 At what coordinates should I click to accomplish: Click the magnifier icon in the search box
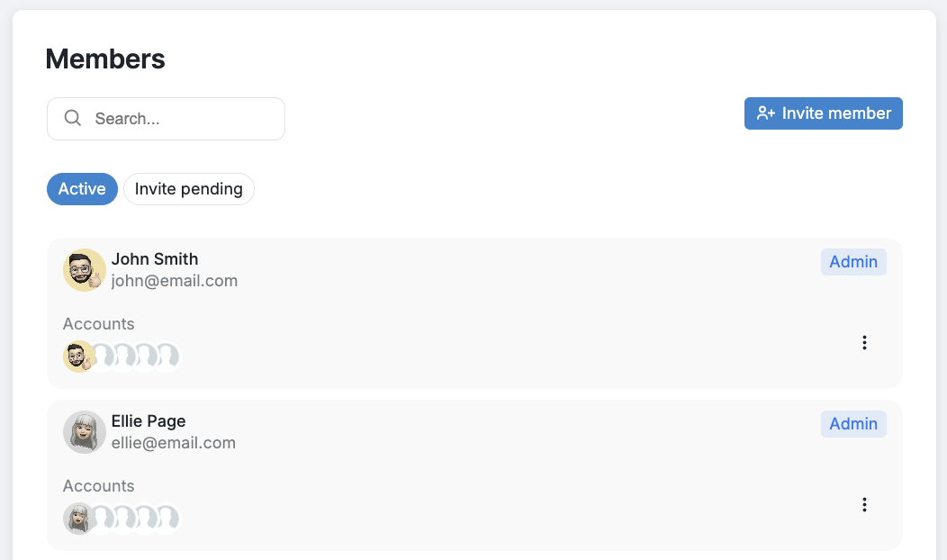[73, 118]
